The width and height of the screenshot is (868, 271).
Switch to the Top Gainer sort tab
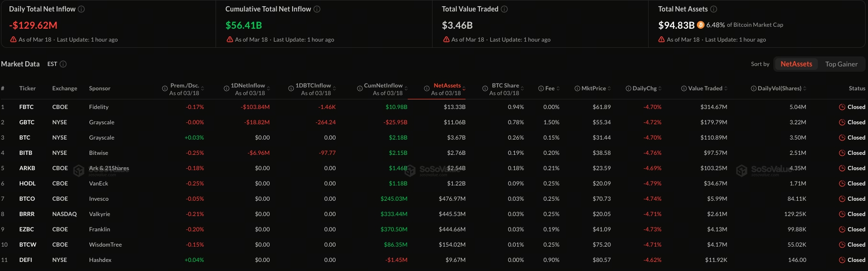841,64
